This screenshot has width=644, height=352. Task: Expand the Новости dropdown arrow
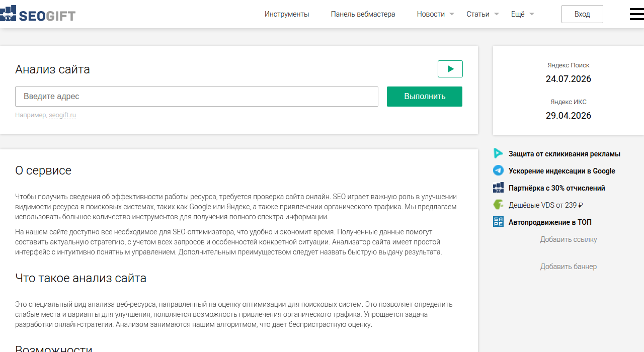coord(452,14)
